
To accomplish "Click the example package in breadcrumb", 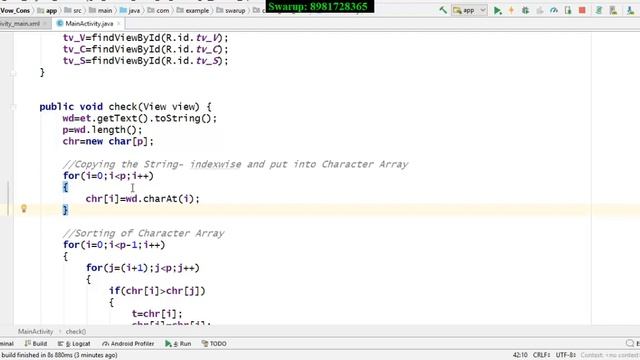I will pyautogui.click(x=193, y=11).
